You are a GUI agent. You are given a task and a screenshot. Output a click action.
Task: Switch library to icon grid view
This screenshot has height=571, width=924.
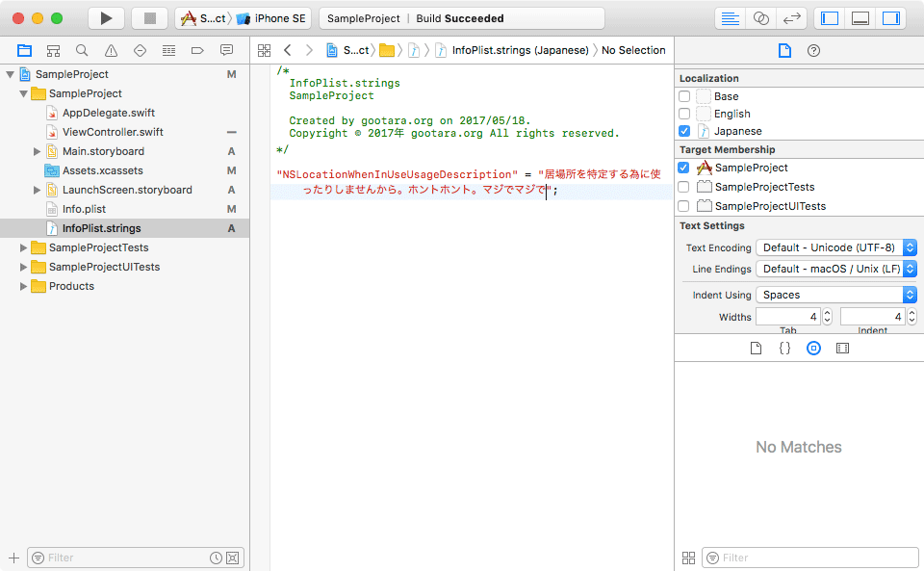tap(688, 558)
